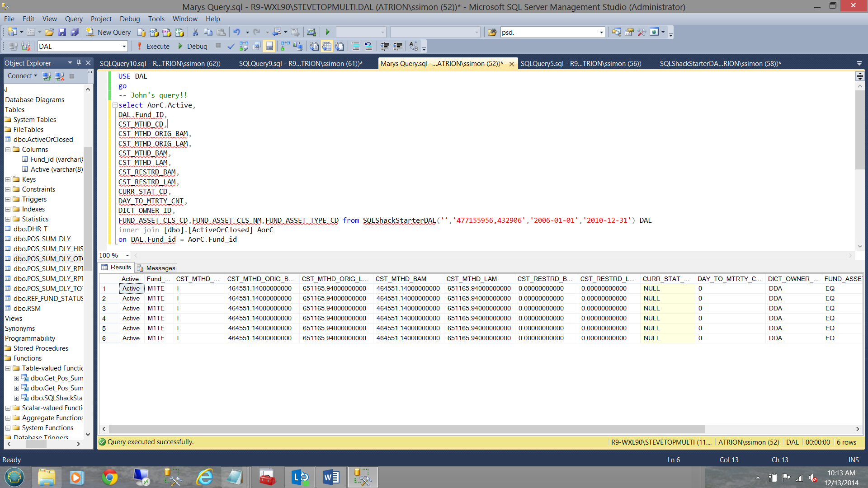Expand the Keys folder node
Image resolution: width=868 pixels, height=488 pixels.
[8, 179]
